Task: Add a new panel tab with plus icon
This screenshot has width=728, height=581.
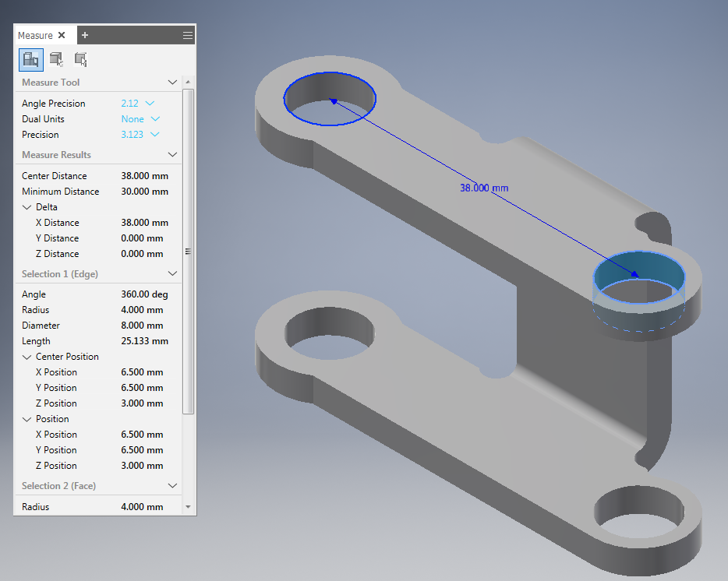Action: (85, 35)
